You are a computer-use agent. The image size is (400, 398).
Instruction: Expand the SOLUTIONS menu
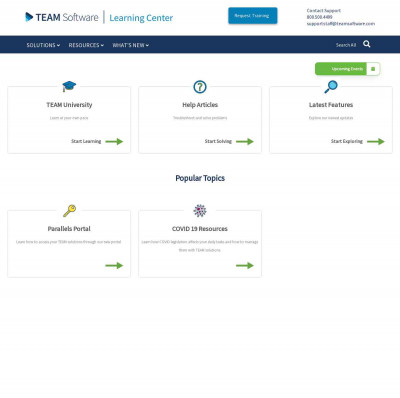coord(43,45)
